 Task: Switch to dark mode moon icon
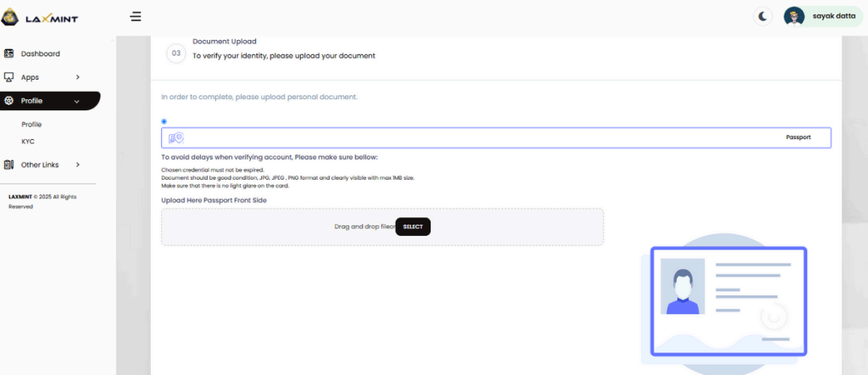tap(763, 15)
